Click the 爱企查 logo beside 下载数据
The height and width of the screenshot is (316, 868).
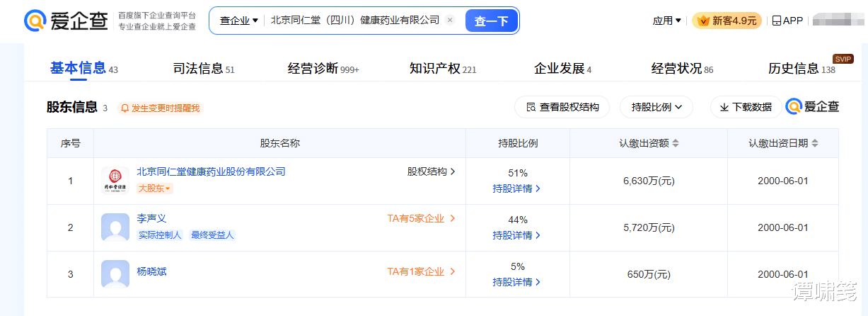click(x=813, y=107)
